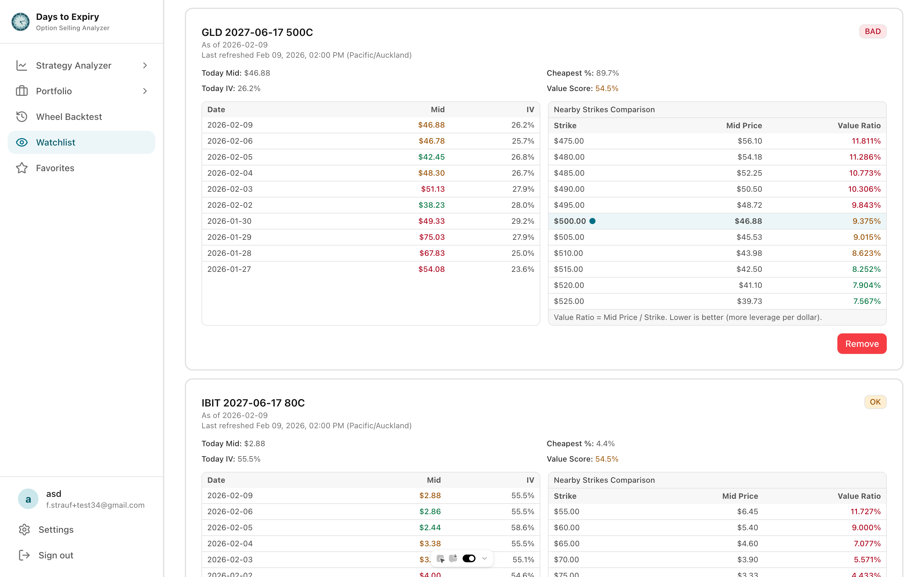
Task: Flip the dark toggle in the floating toolbar
Action: [x=469, y=558]
